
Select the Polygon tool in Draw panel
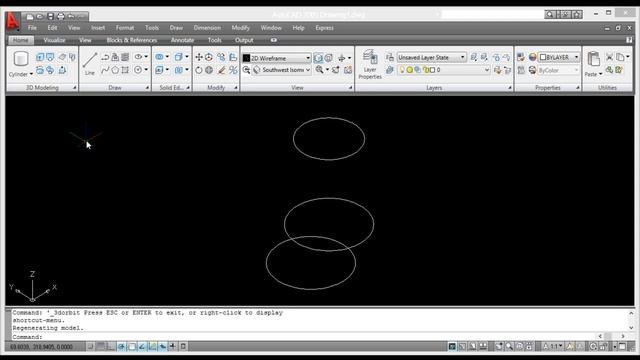115,70
